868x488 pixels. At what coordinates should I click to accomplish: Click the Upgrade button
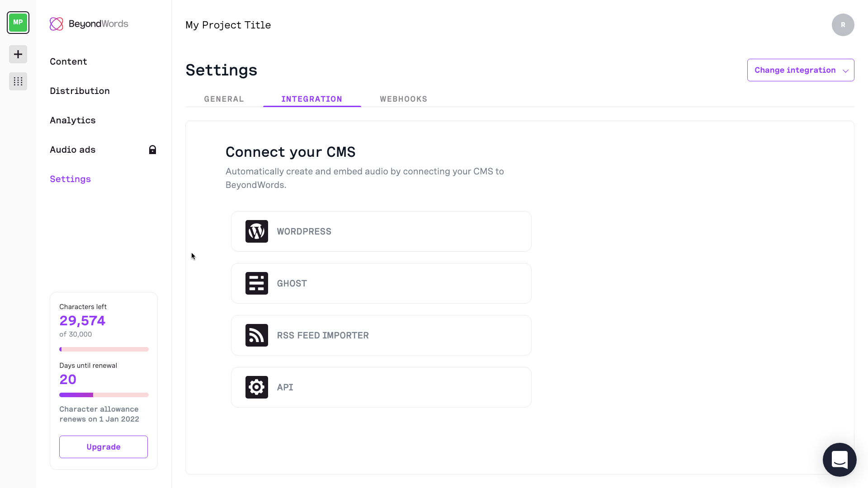click(x=104, y=447)
